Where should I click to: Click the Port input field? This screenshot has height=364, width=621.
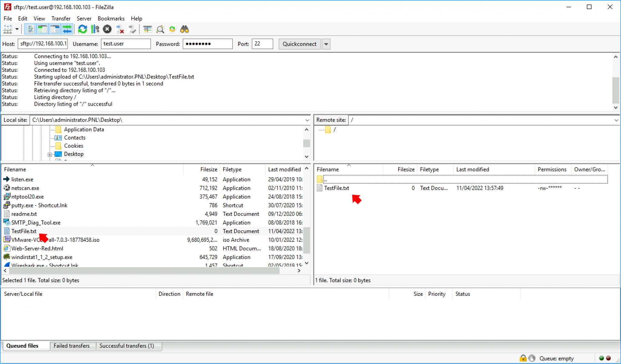(262, 44)
